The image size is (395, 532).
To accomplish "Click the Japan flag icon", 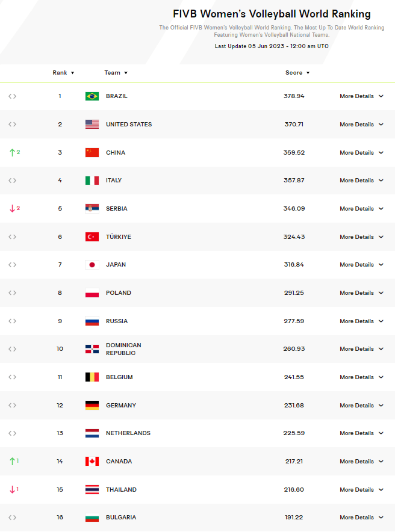I will tap(92, 265).
